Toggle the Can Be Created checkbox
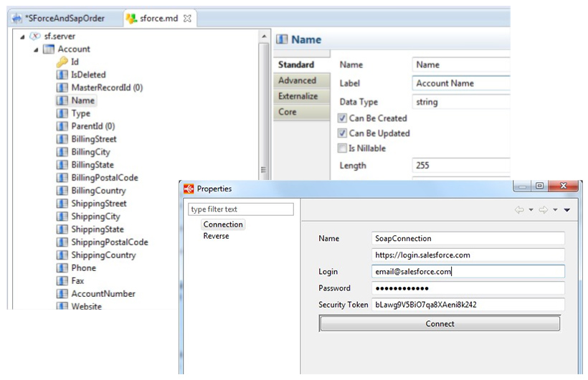The width and height of the screenshot is (588, 380). click(342, 118)
